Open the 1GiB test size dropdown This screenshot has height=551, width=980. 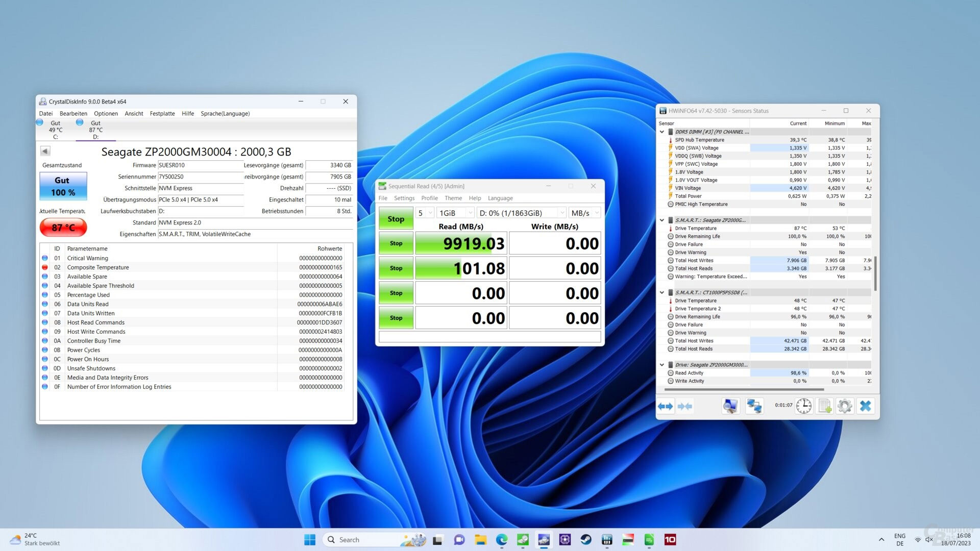pos(456,213)
